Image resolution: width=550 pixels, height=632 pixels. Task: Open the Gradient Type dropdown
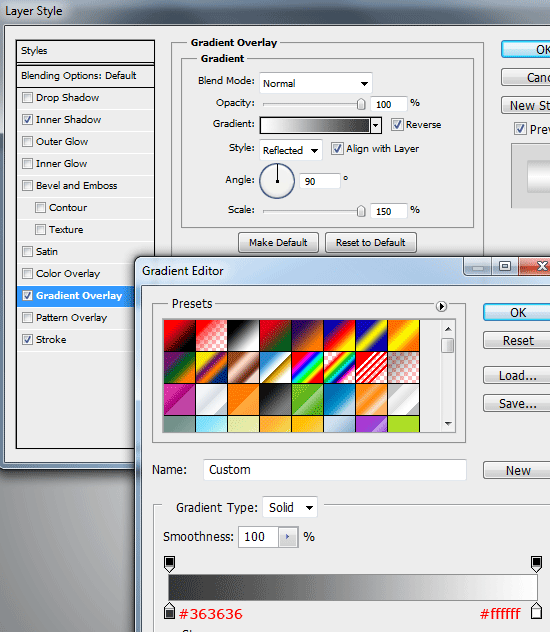[x=290, y=507]
